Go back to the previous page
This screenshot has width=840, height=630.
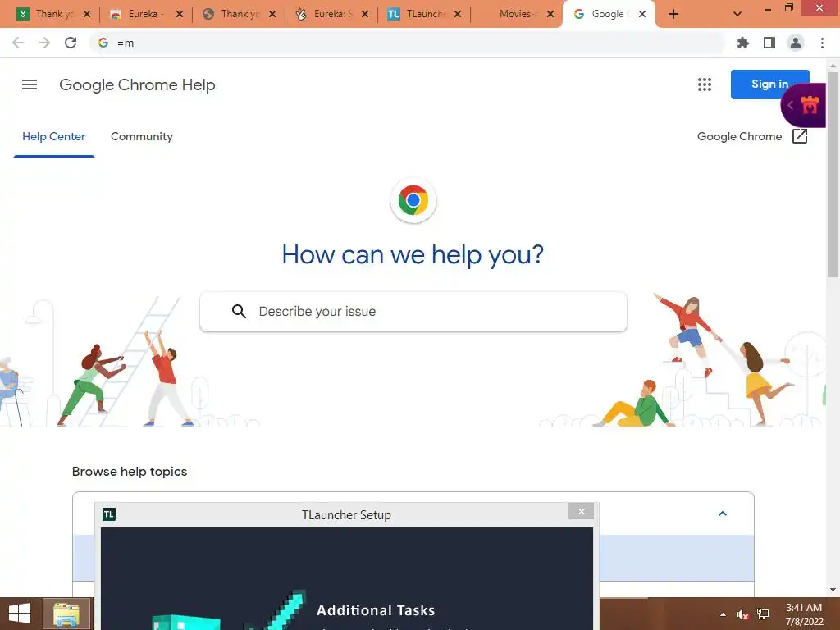pyautogui.click(x=18, y=43)
